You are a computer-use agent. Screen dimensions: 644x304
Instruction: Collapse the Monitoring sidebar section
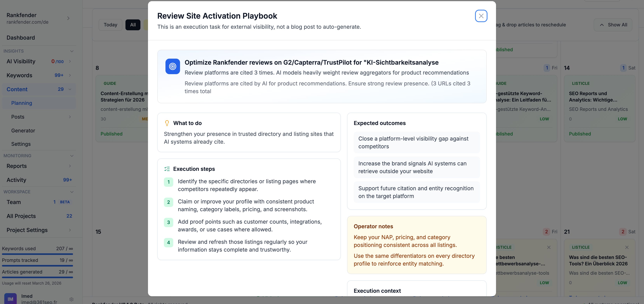coord(72,156)
